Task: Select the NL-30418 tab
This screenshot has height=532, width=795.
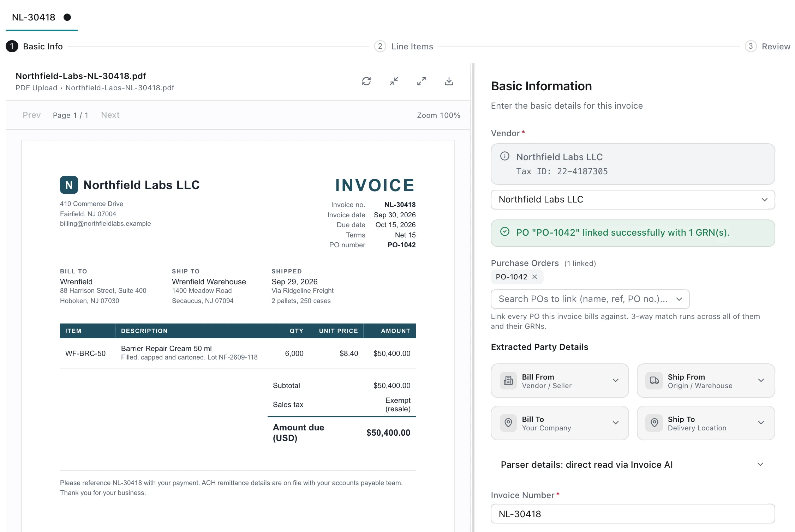Action: click(41, 17)
